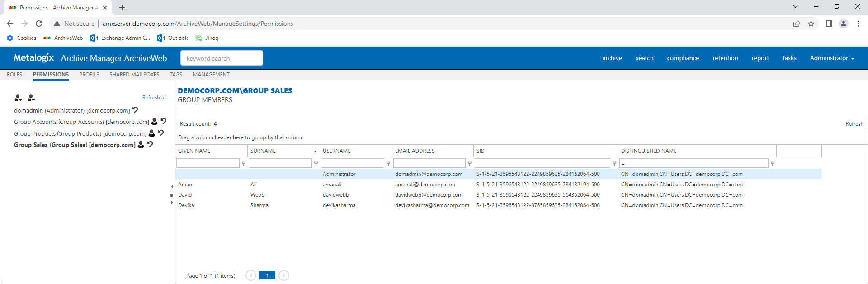The height and width of the screenshot is (284, 868).
Task: Click the keyword search field
Action: (222, 58)
